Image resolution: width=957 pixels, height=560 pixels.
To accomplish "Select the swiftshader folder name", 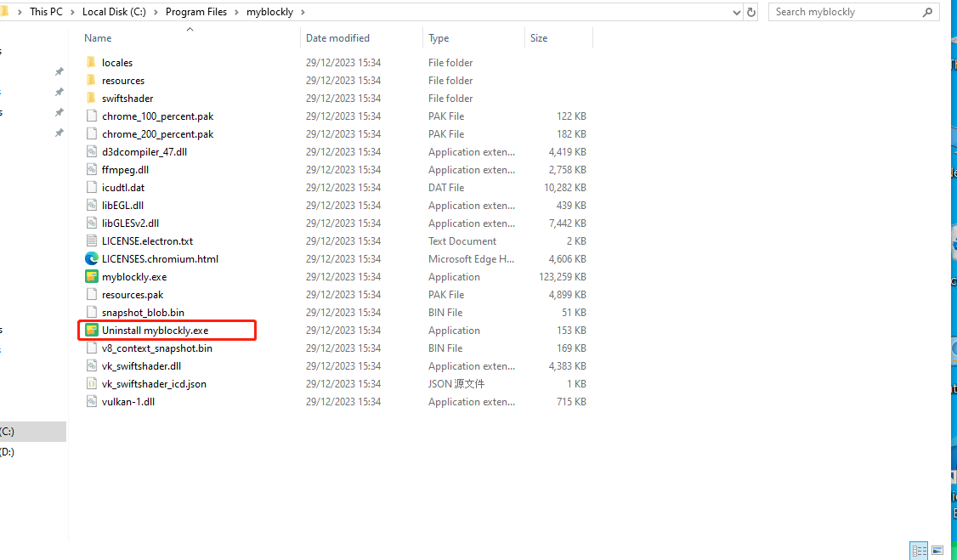I will [x=127, y=99].
